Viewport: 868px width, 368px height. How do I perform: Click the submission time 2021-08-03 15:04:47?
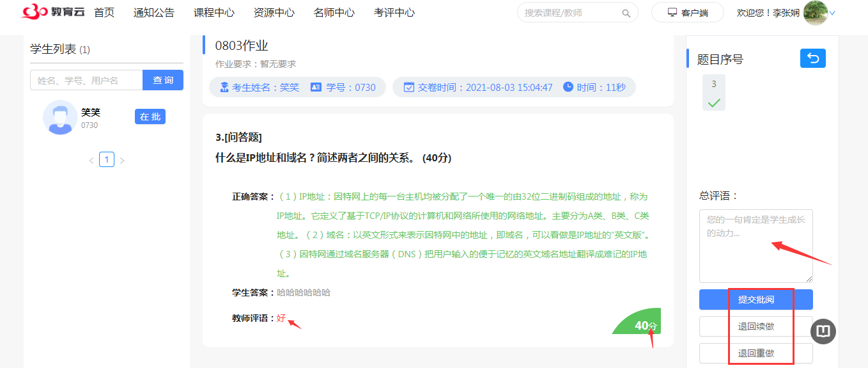click(x=509, y=87)
